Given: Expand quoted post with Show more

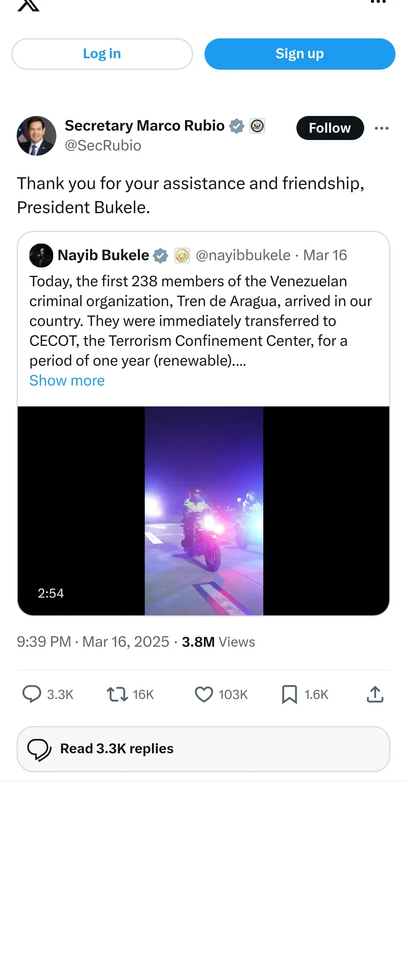Looking at the screenshot, I should 67,380.
